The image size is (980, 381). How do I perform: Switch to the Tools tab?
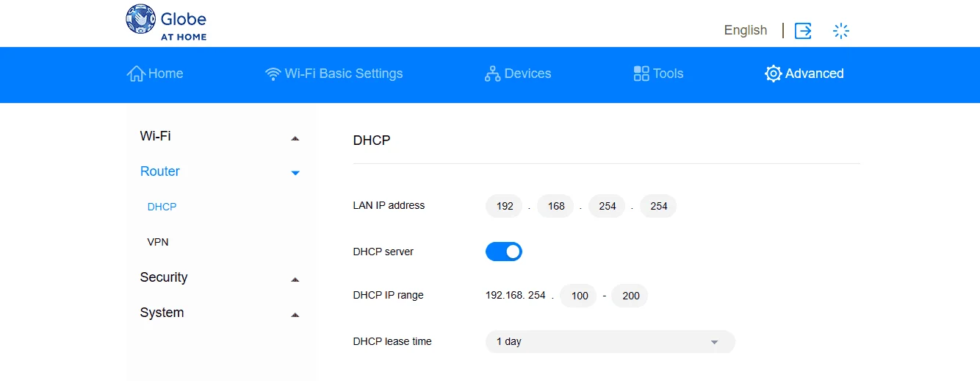pos(658,74)
